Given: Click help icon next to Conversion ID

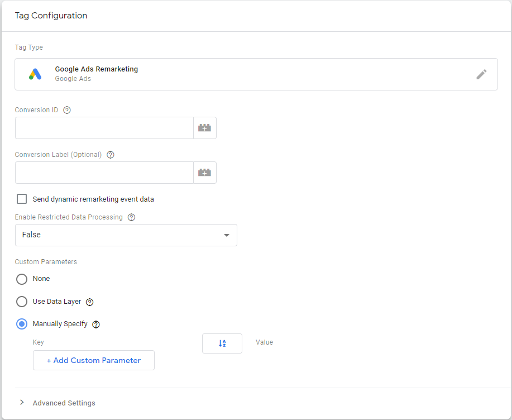Looking at the screenshot, I should [67, 110].
